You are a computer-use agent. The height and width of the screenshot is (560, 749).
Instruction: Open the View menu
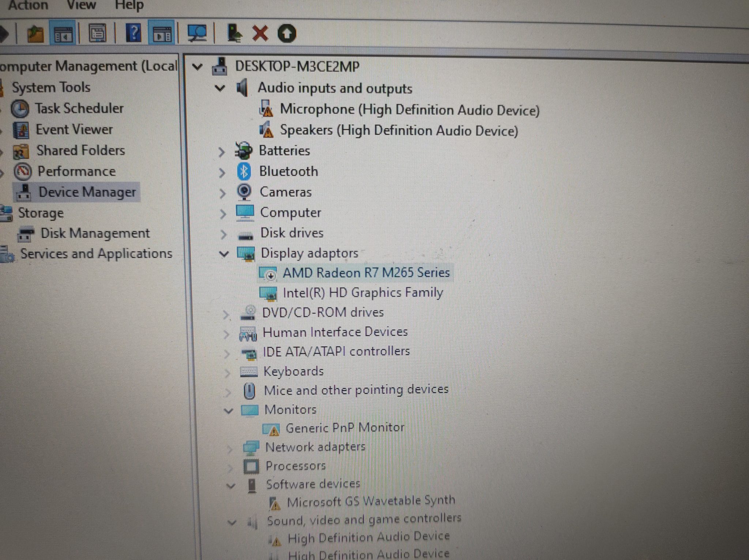coord(81,5)
